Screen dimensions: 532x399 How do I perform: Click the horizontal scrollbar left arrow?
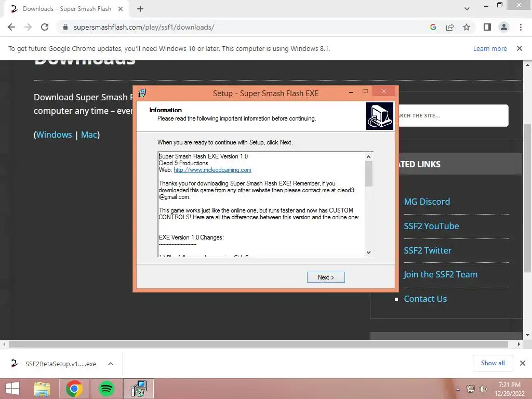(x=4, y=344)
